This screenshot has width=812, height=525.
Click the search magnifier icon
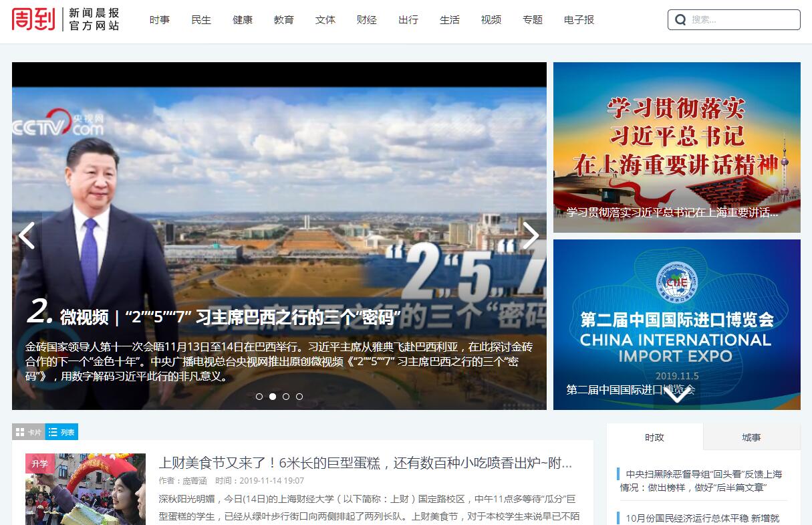click(680, 20)
